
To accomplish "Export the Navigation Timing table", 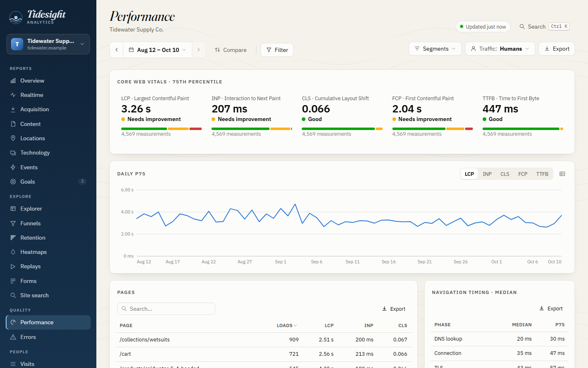I will [551, 308].
